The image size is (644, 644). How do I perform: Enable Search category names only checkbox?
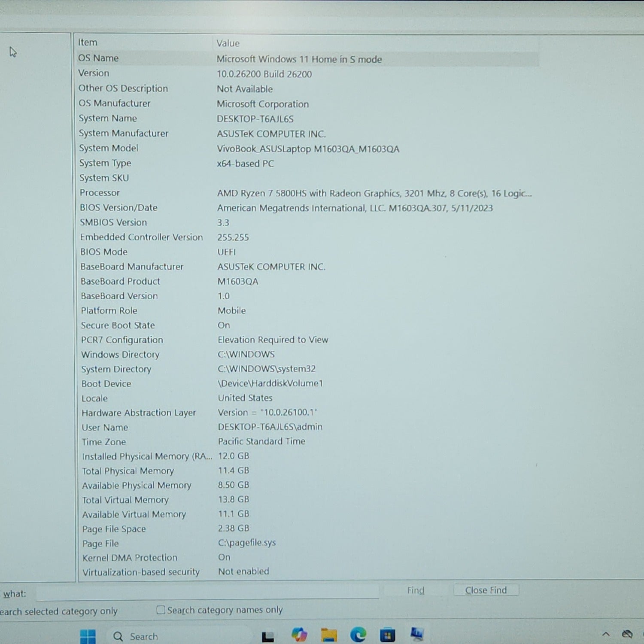(x=161, y=610)
